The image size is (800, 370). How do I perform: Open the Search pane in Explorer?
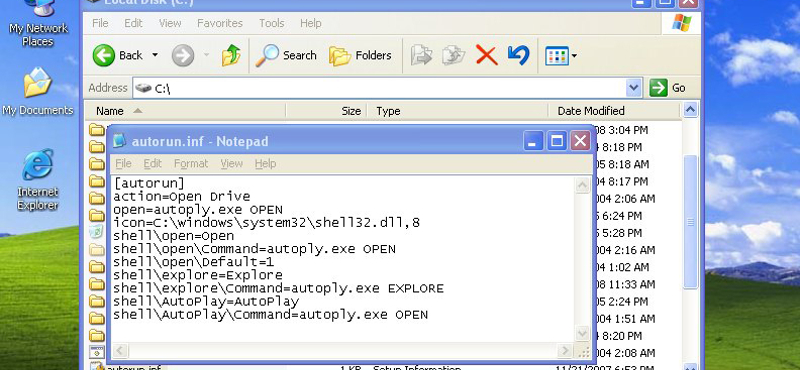(x=286, y=55)
